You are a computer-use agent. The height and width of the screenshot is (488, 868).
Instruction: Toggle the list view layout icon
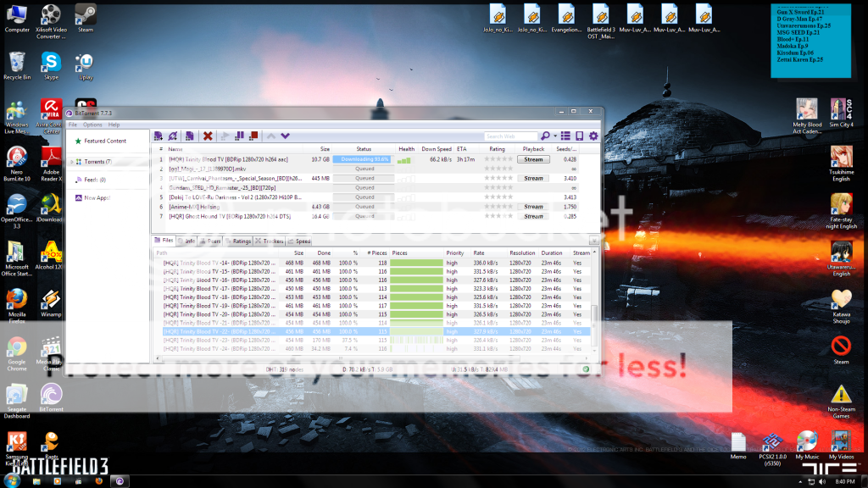(566, 136)
